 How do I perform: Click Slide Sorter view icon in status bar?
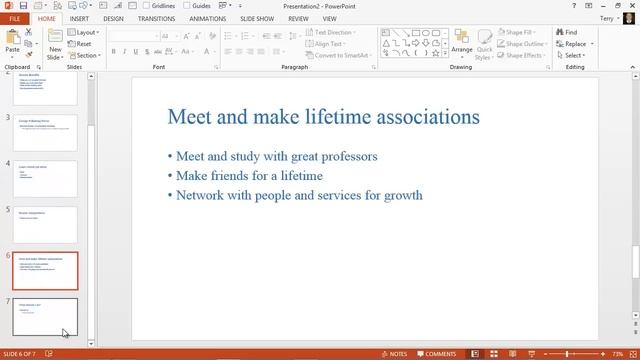494,354
